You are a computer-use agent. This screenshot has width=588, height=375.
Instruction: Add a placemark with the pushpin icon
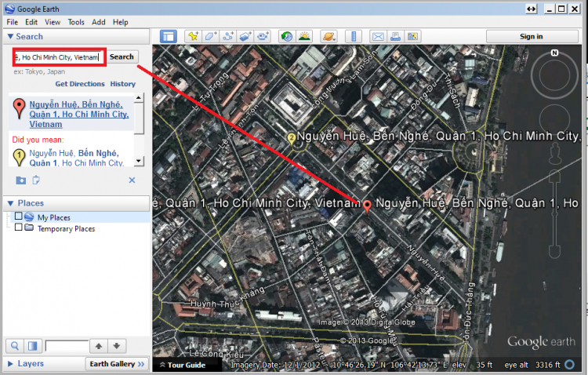click(193, 36)
